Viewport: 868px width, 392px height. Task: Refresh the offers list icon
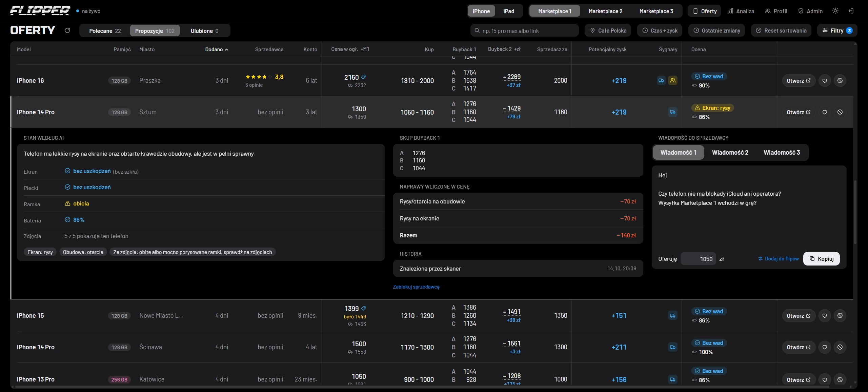click(67, 31)
